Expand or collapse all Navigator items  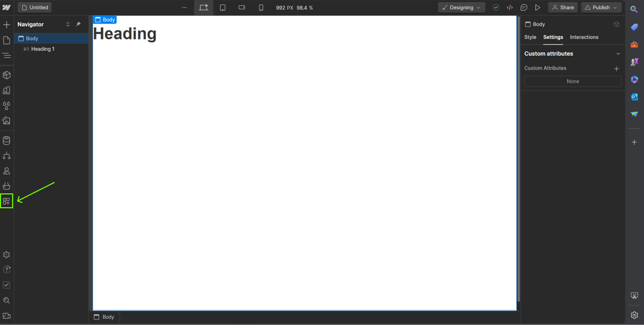(x=68, y=24)
